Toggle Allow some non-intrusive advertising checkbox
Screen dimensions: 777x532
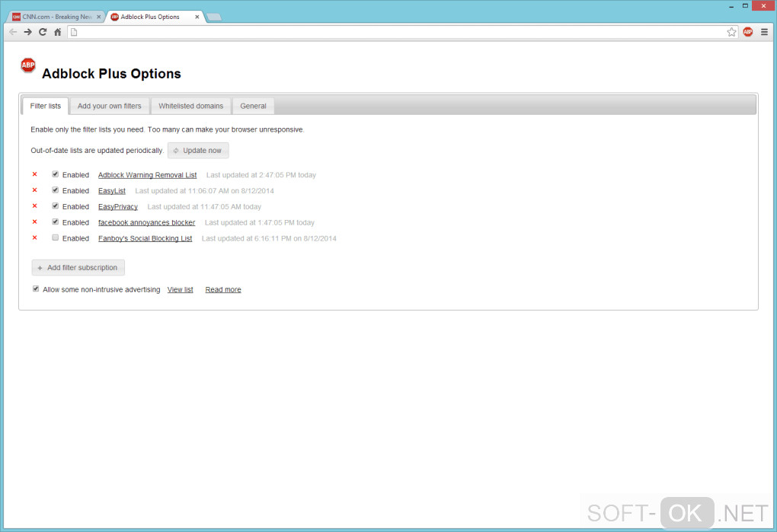pyautogui.click(x=36, y=289)
